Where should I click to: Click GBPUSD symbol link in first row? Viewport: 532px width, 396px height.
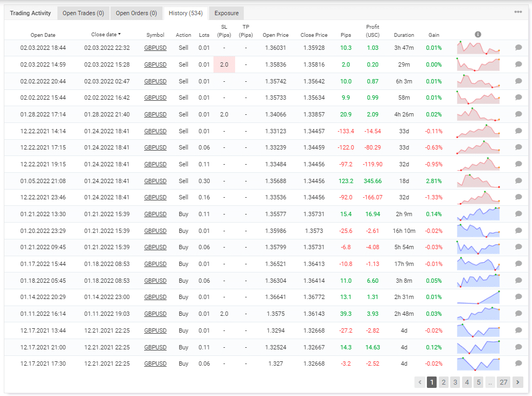[x=155, y=48]
